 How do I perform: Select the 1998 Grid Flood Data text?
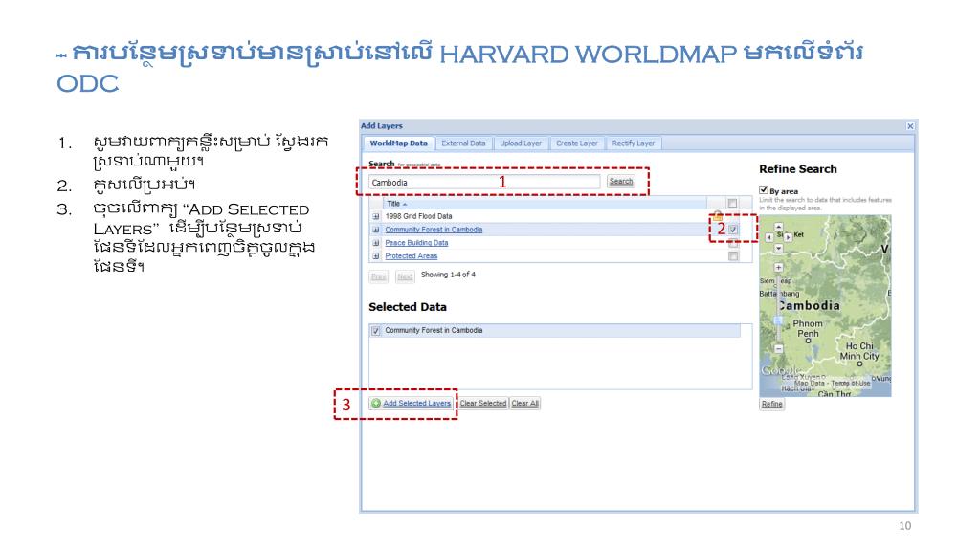418,216
